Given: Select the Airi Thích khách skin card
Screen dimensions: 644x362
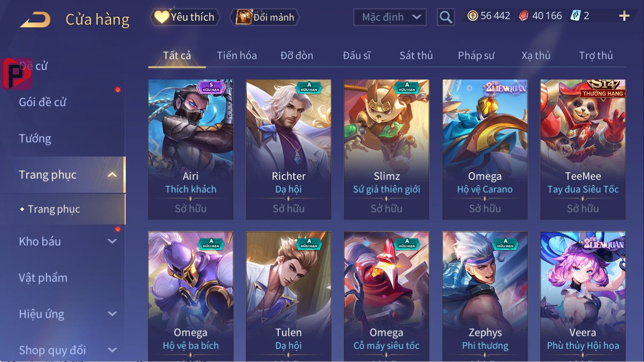Looking at the screenshot, I should (x=191, y=150).
